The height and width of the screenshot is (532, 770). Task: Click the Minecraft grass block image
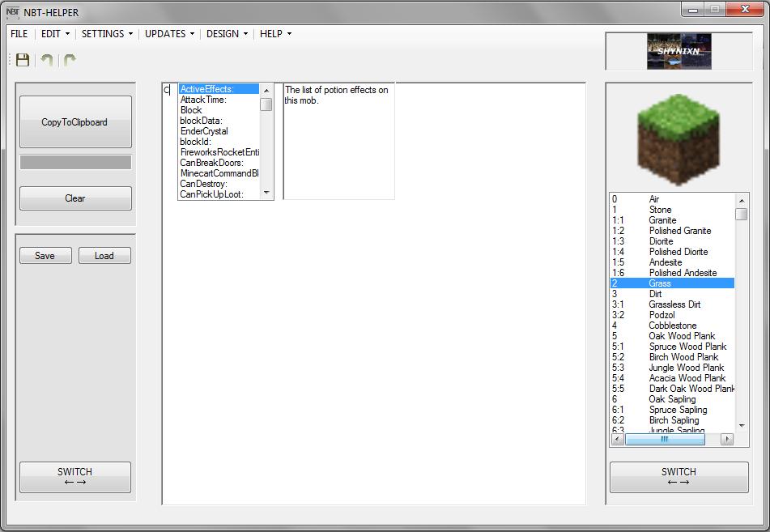pos(679,136)
